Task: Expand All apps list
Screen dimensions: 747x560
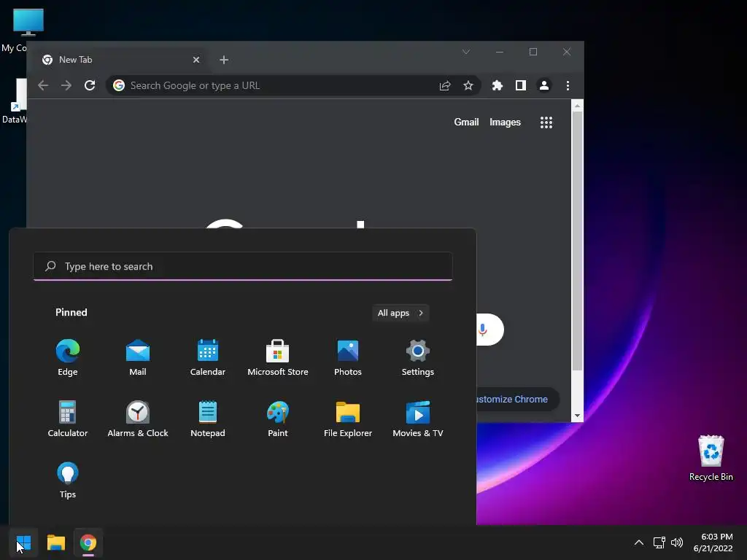Action: pos(400,313)
